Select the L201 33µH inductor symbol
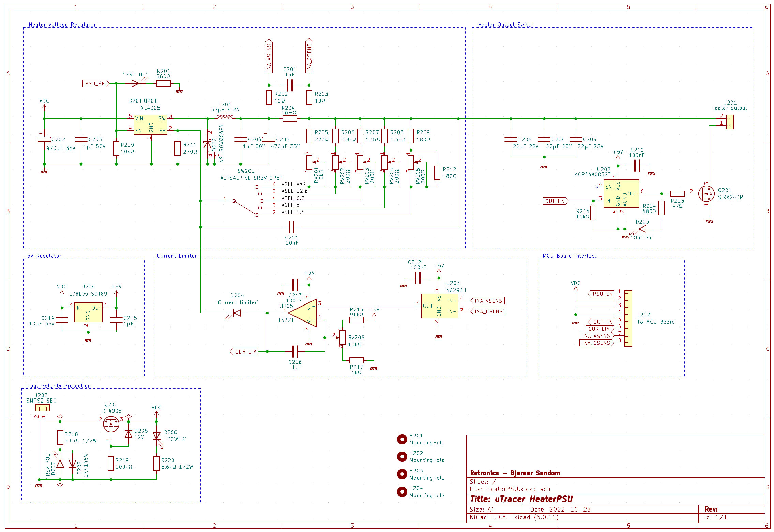 [225, 117]
